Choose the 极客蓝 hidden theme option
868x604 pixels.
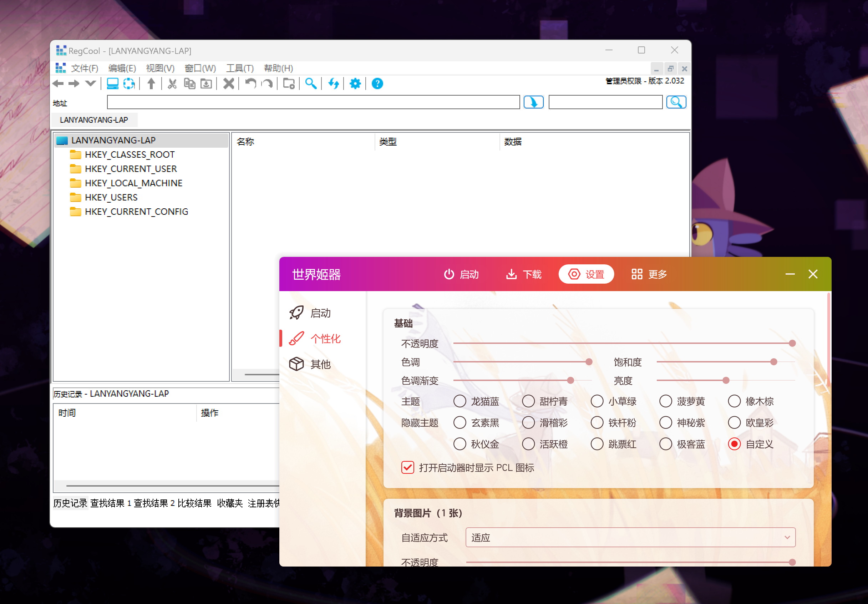pos(665,444)
